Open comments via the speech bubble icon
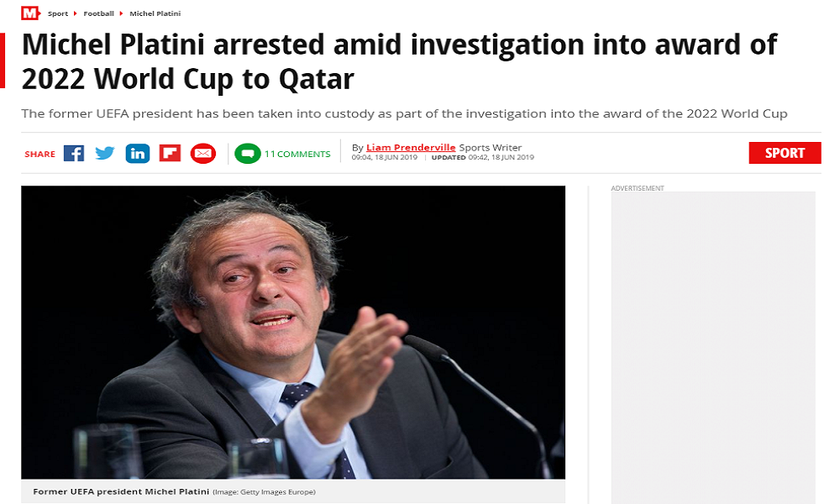Viewport: 840px width, 504px height. click(247, 153)
